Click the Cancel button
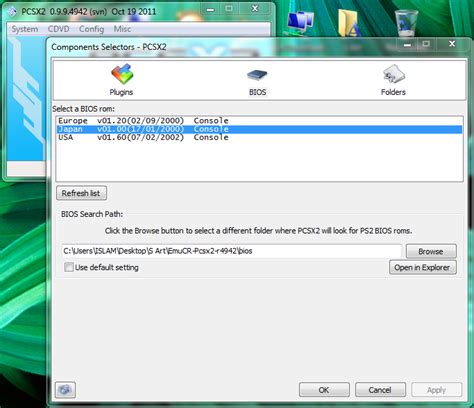This screenshot has height=408, width=474. click(x=380, y=390)
